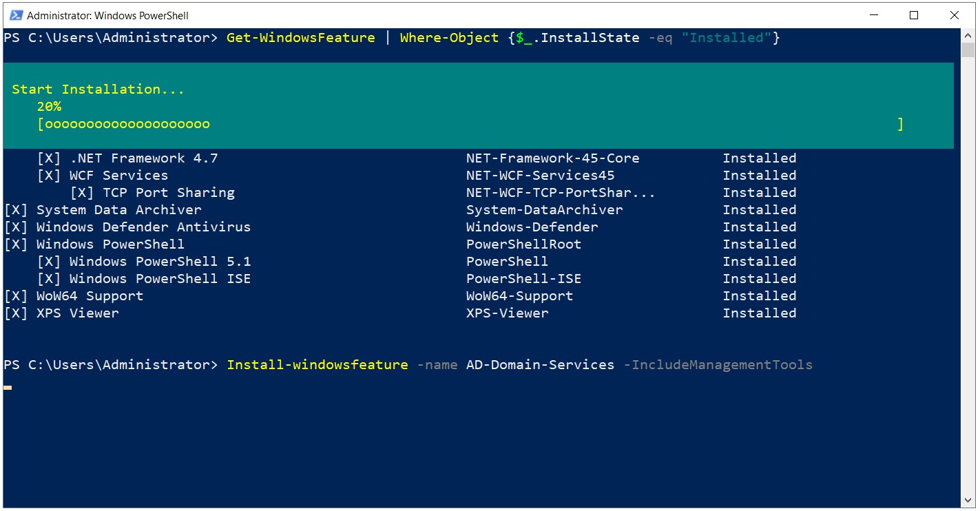This screenshot has width=980, height=511.
Task: Click the quoted "Installed" string in command
Action: [x=727, y=37]
